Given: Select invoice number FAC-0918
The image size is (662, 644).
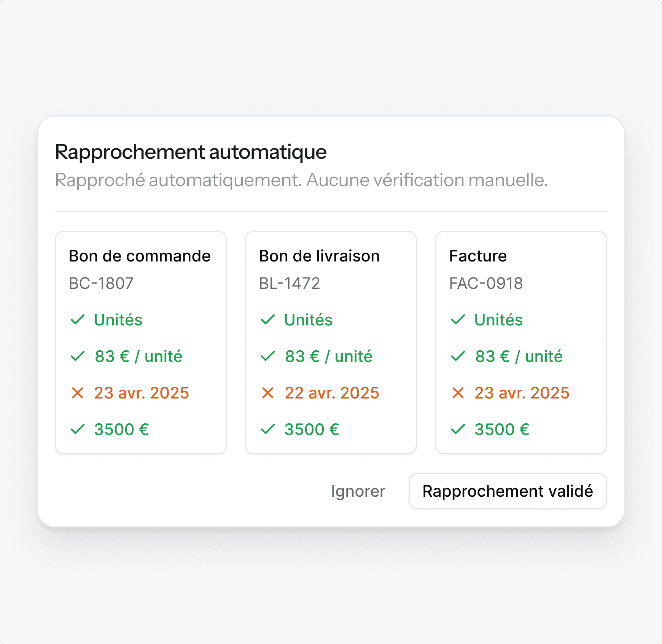Looking at the screenshot, I should tap(486, 283).
